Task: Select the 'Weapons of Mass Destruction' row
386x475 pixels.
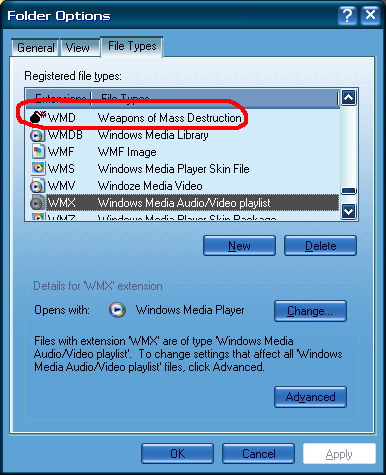Action: 183,118
